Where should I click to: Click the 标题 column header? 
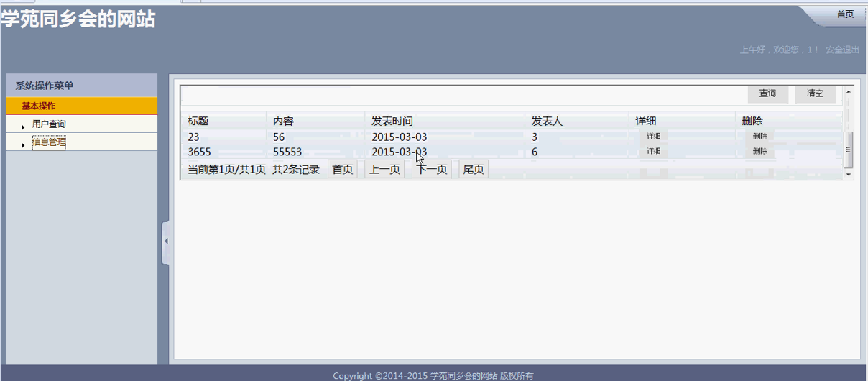[198, 121]
